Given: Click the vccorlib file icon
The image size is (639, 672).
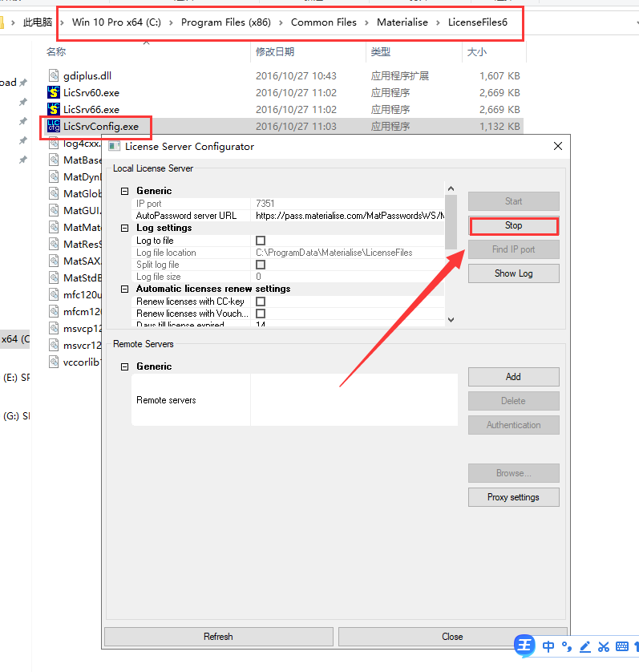Looking at the screenshot, I should pyautogui.click(x=54, y=362).
